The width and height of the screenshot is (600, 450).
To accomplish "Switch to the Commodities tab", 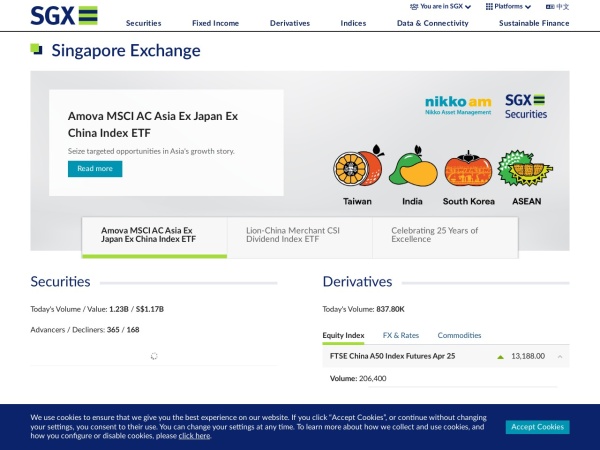I will 459,336.
